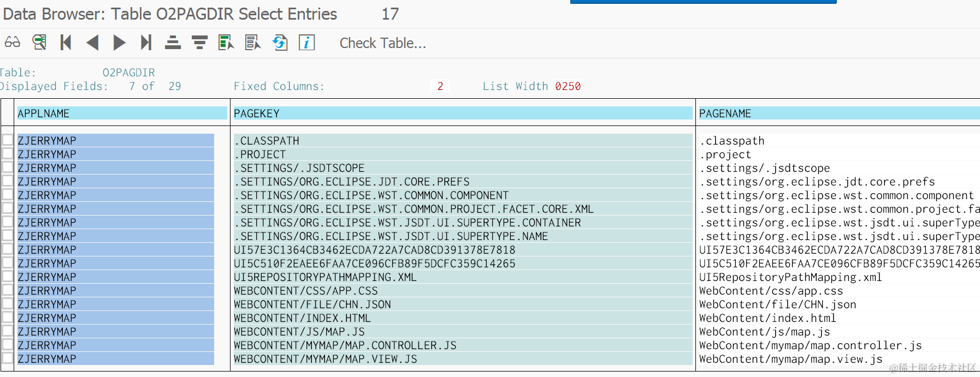The height and width of the screenshot is (377, 980).
Task: Tick checkbox for WEBCONTENT/FILE/CHN.JSON row
Action: [x=8, y=303]
